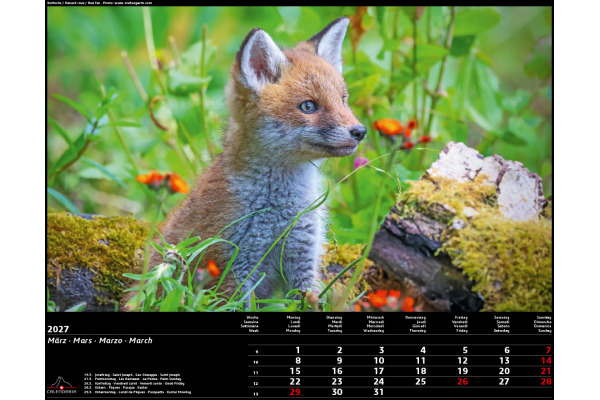
Task: Select date 24 in the calendar
Action: [x=379, y=382]
